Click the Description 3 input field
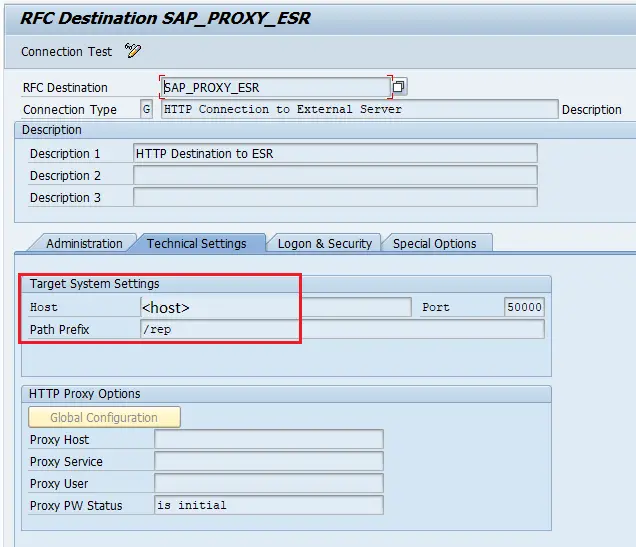The height and width of the screenshot is (547, 636). pyautogui.click(x=335, y=197)
